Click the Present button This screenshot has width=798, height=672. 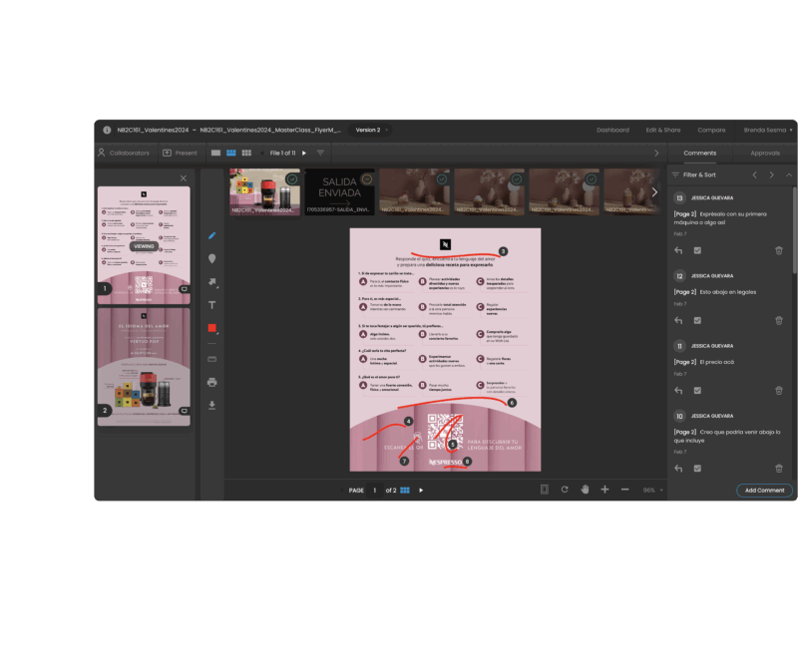pyautogui.click(x=180, y=153)
